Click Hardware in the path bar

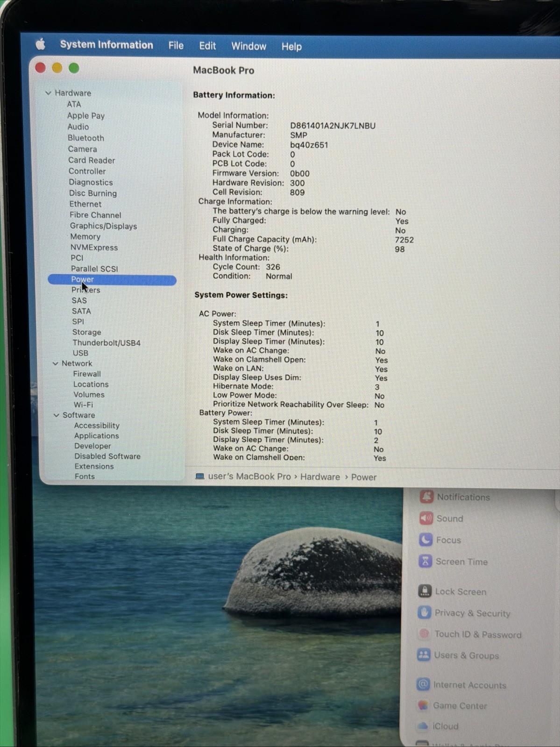[320, 477]
